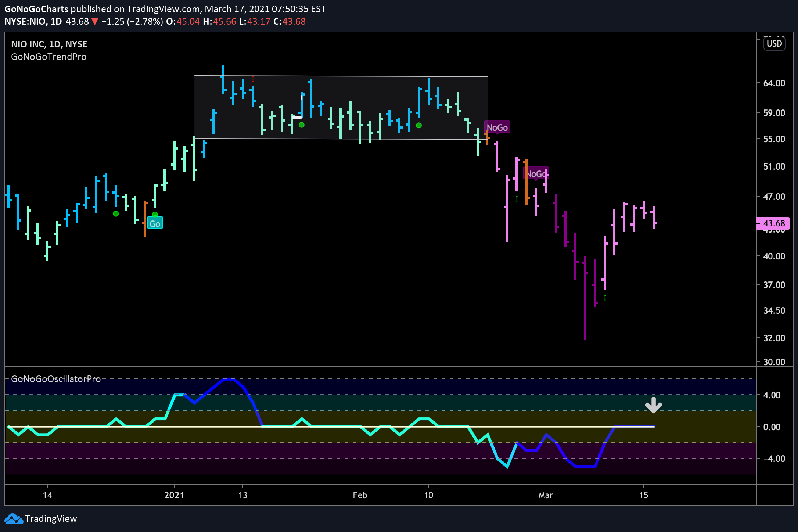Click the 59.00 price axis label

pyautogui.click(x=774, y=113)
